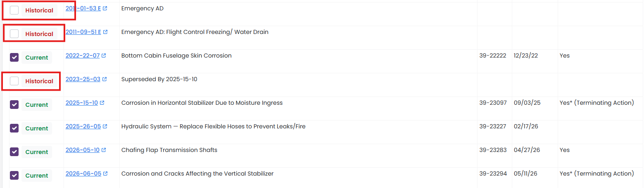
Task: Check the box for Emergency AD row
Action: 14,10
